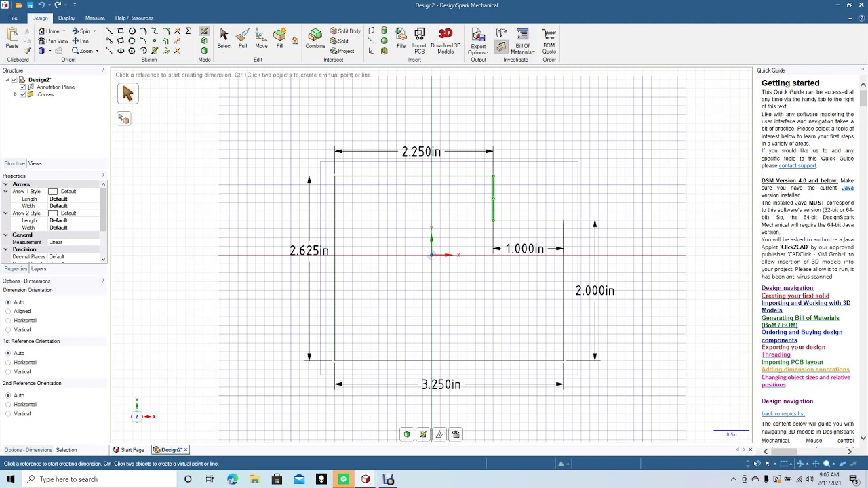Insert a File component
This screenshot has height=488, width=868.
[401, 39]
